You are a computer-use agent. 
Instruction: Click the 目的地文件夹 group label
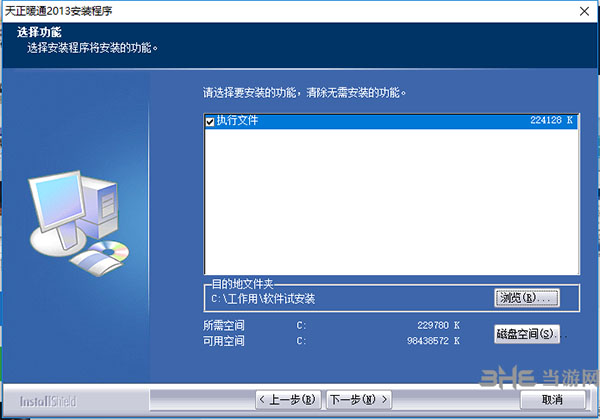[243, 284]
